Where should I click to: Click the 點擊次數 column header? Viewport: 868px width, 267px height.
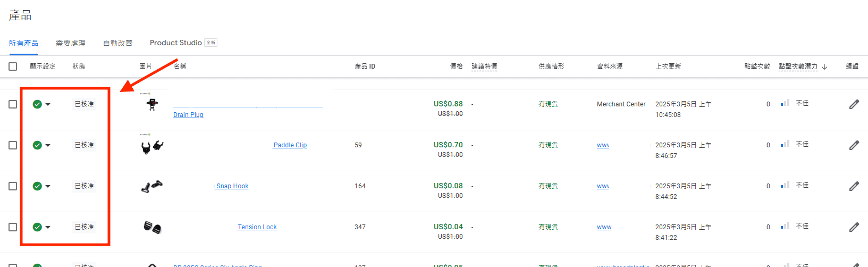pyautogui.click(x=757, y=66)
